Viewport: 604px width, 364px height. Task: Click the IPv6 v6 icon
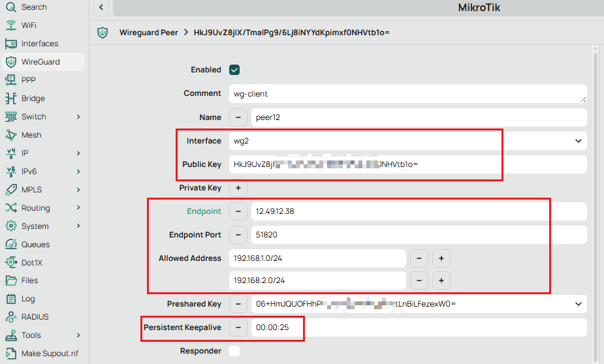(x=11, y=171)
